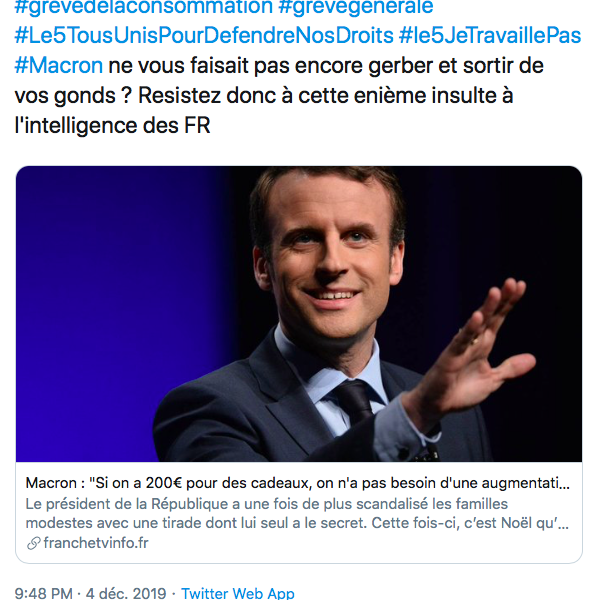Image resolution: width=595 pixels, height=600 pixels.
Task: Click the '4 déc. 2019' tweet date
Action: 126,593
